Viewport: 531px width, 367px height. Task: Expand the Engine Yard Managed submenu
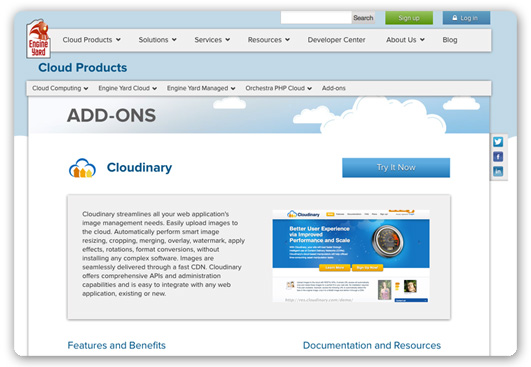pos(201,88)
